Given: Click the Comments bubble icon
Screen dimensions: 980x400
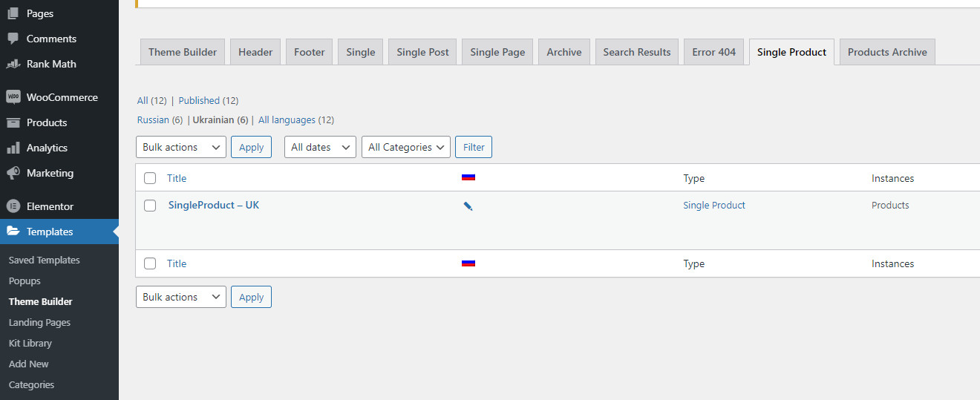Looking at the screenshot, I should pyautogui.click(x=13, y=39).
